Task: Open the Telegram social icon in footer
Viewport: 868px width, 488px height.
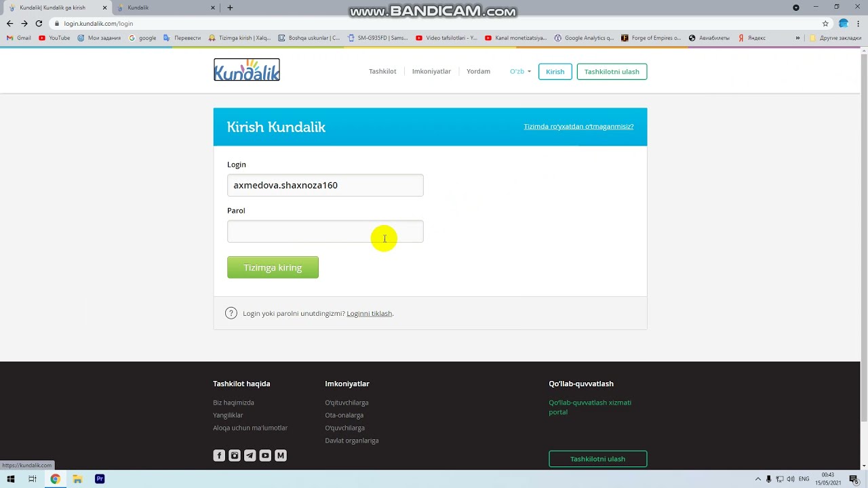Action: 250,455
